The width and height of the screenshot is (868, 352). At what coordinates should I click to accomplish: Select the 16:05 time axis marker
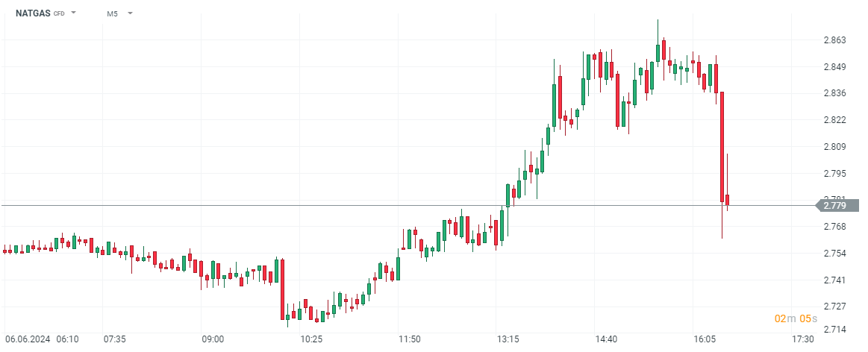point(705,339)
